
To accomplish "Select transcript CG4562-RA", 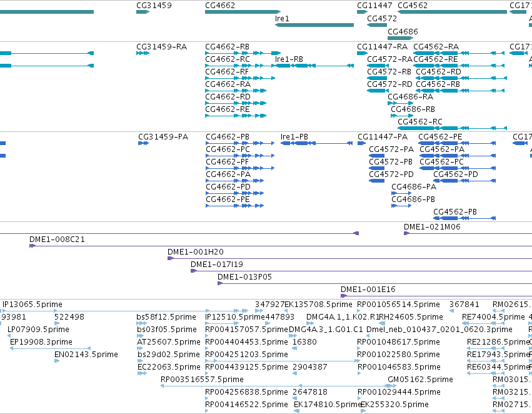I will (x=459, y=53).
